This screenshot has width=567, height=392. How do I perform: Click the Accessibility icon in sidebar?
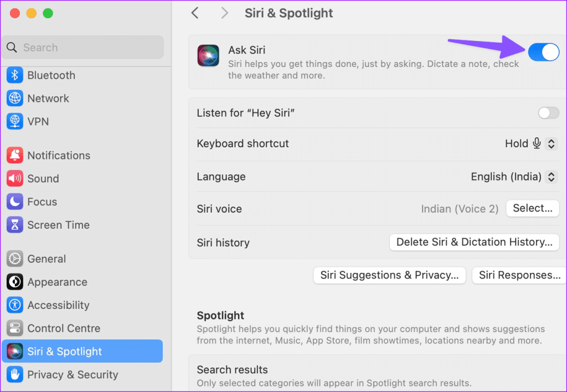[x=15, y=305]
